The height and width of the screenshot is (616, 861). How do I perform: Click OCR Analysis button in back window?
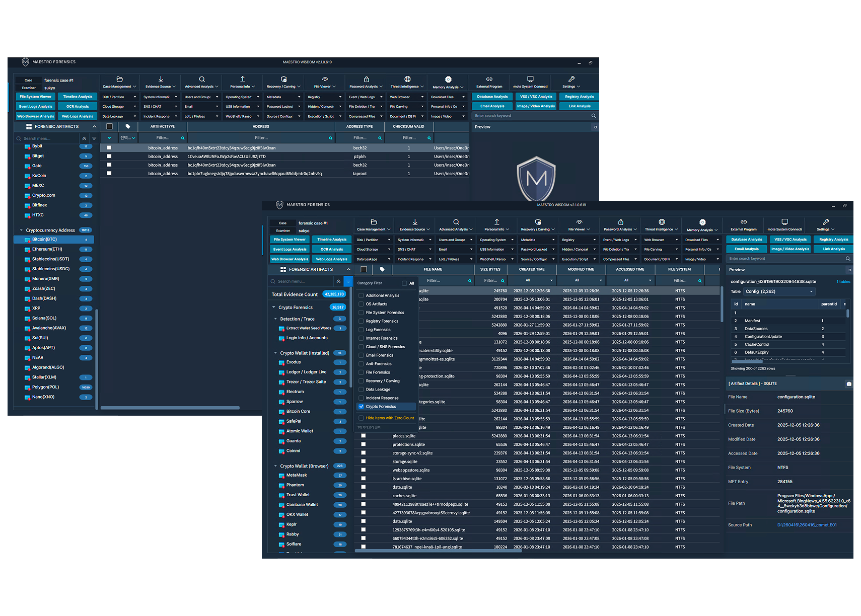(78, 107)
